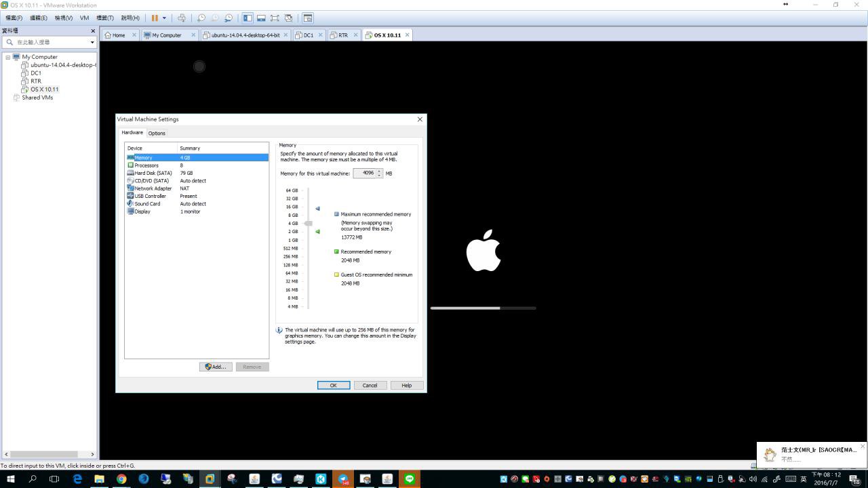
Task: Click the Take Snapshot toolbar icon
Action: pos(201,18)
